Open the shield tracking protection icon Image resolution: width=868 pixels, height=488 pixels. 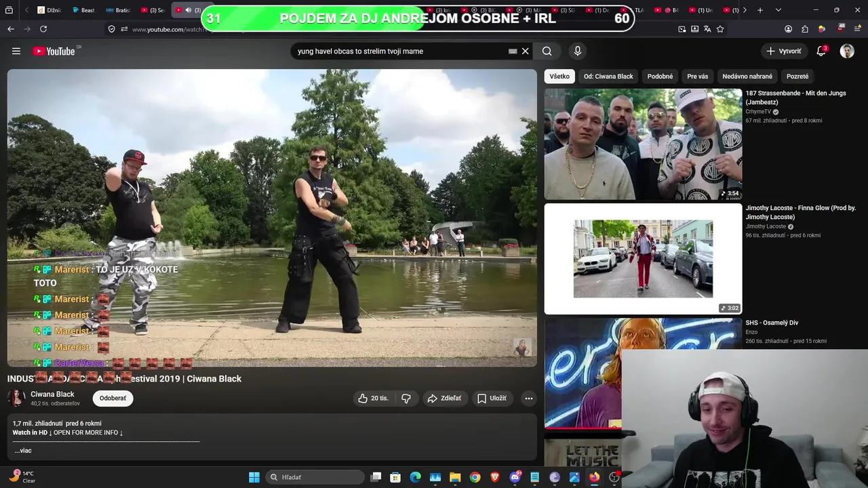pyautogui.click(x=112, y=29)
